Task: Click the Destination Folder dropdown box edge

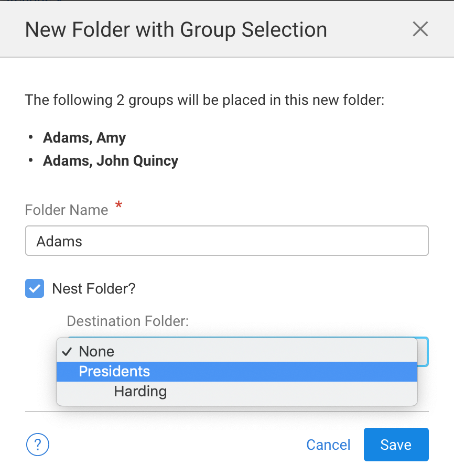Action: pyautogui.click(x=423, y=351)
